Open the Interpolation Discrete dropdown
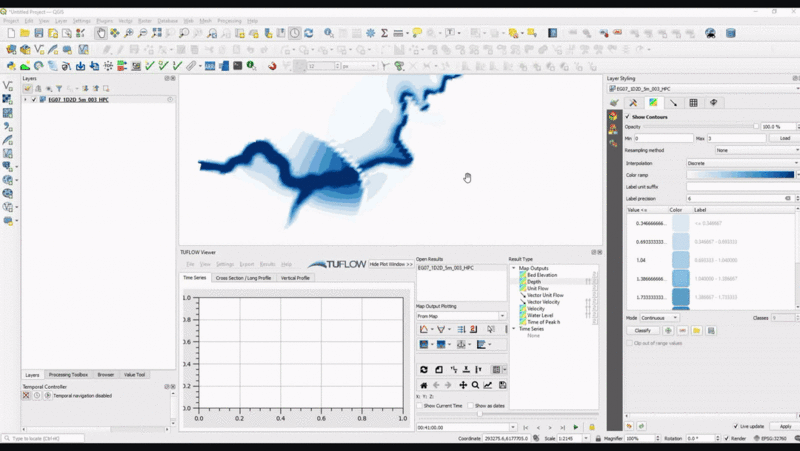Image resolution: width=800 pixels, height=451 pixels. [x=741, y=162]
